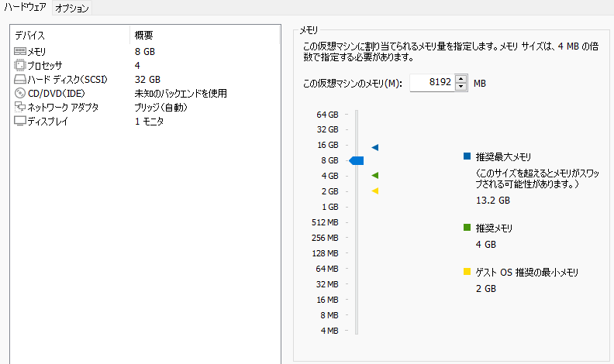Select the ディスプレイ monitor icon
The image size is (614, 364).
tap(20, 121)
